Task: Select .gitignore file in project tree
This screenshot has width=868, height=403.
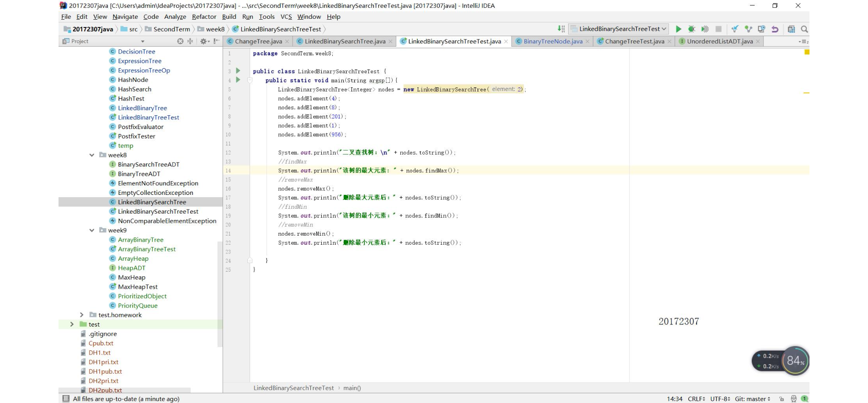Action: [x=102, y=334]
